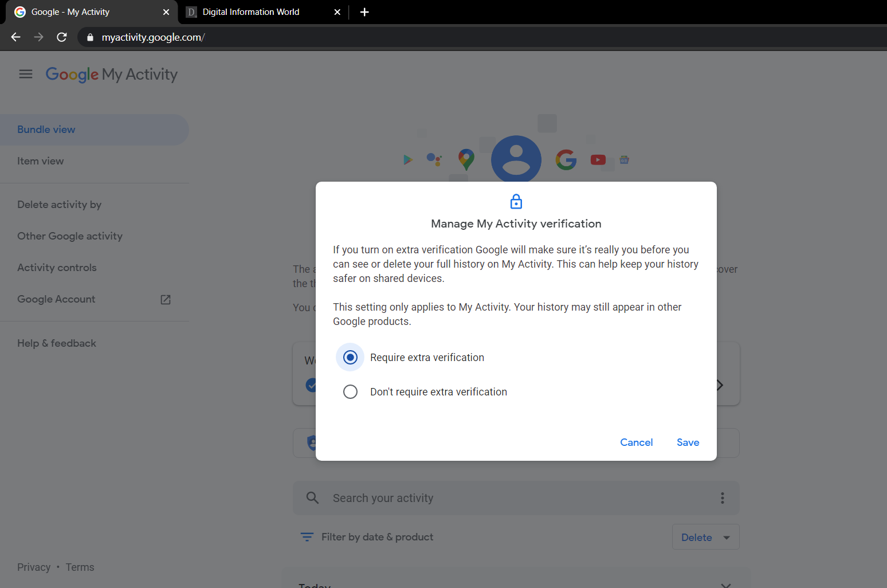Collapse the Today section chevron

tap(726, 585)
